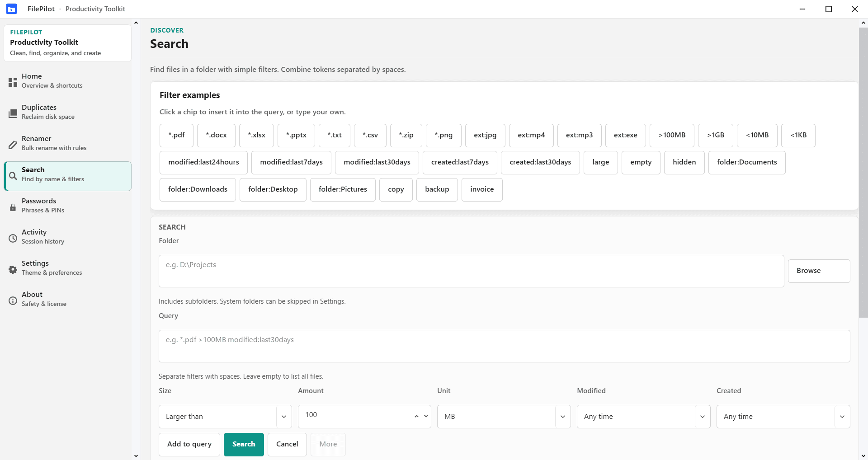868x460 pixels.
Task: Browse for a folder
Action: point(819,271)
